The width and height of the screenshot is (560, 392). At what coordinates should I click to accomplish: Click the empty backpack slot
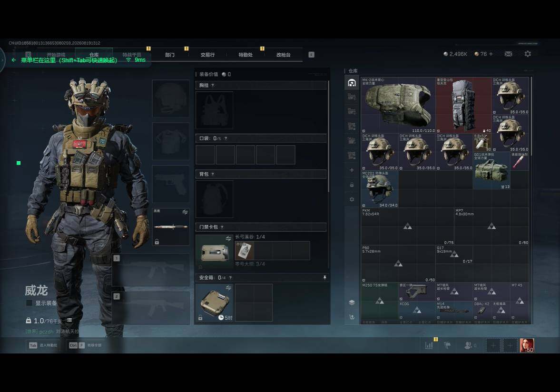point(214,199)
